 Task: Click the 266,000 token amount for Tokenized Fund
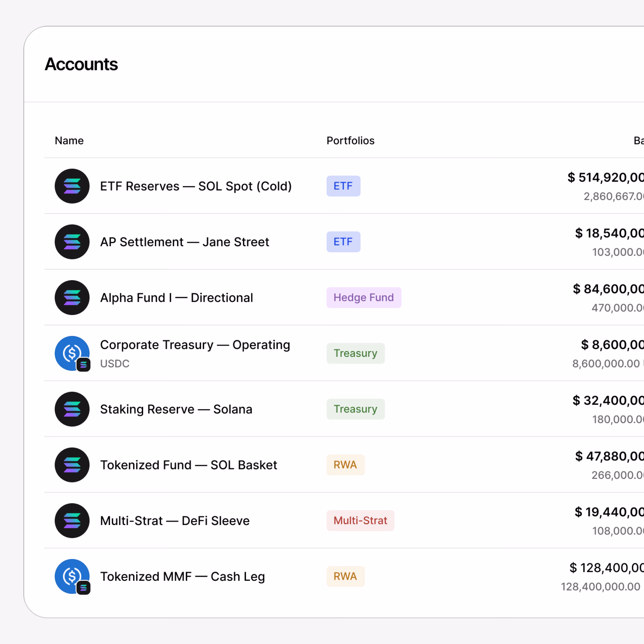pos(618,475)
